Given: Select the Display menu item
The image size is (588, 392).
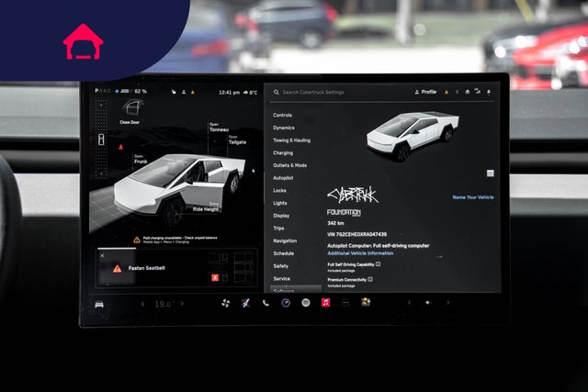Looking at the screenshot, I should [x=281, y=216].
